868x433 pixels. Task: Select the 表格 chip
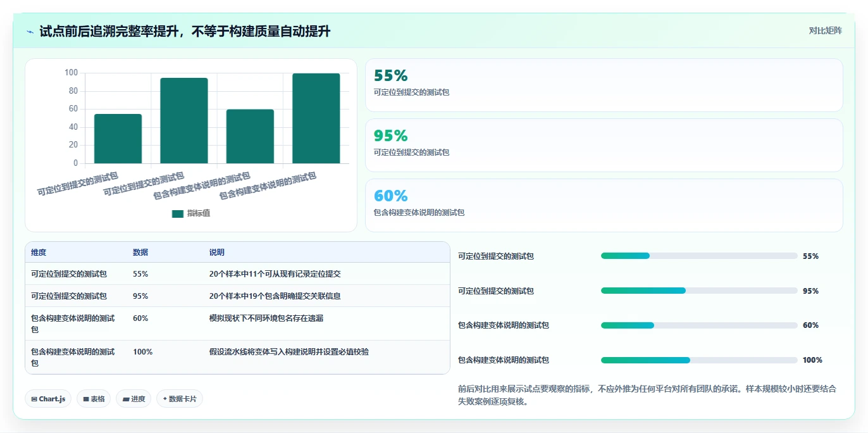(94, 399)
